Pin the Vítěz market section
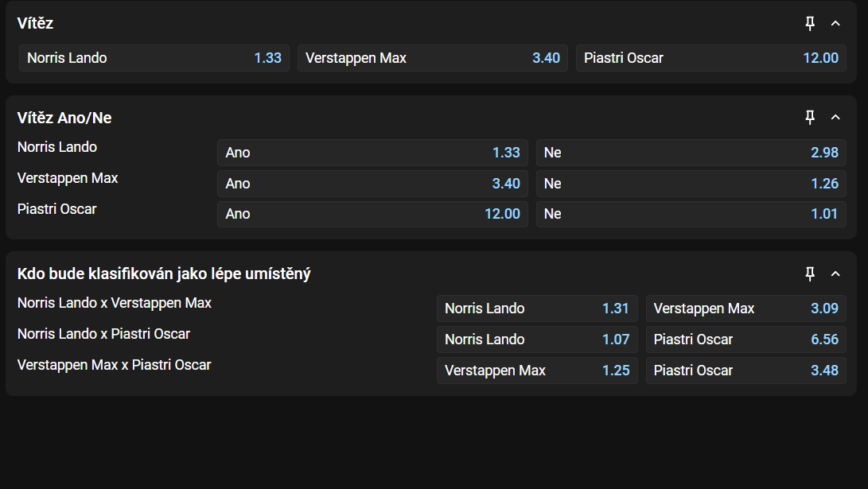This screenshot has height=489, width=868. click(x=810, y=24)
